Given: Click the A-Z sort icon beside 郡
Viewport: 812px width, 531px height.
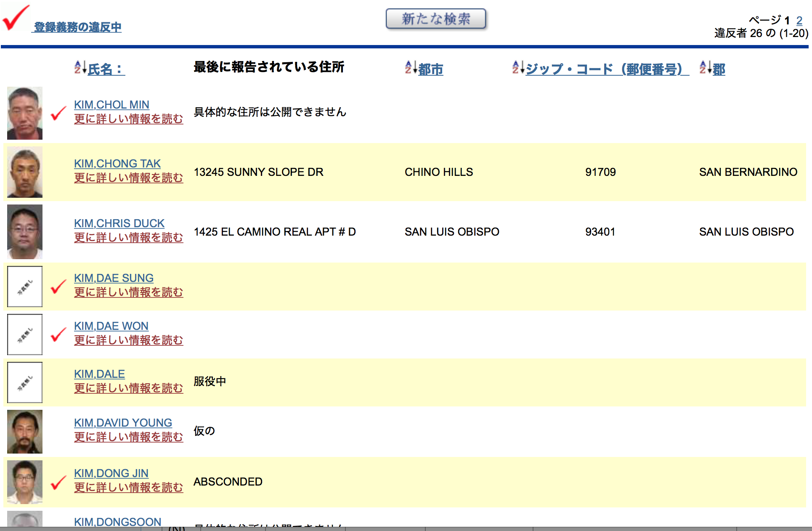Looking at the screenshot, I should pyautogui.click(x=706, y=67).
